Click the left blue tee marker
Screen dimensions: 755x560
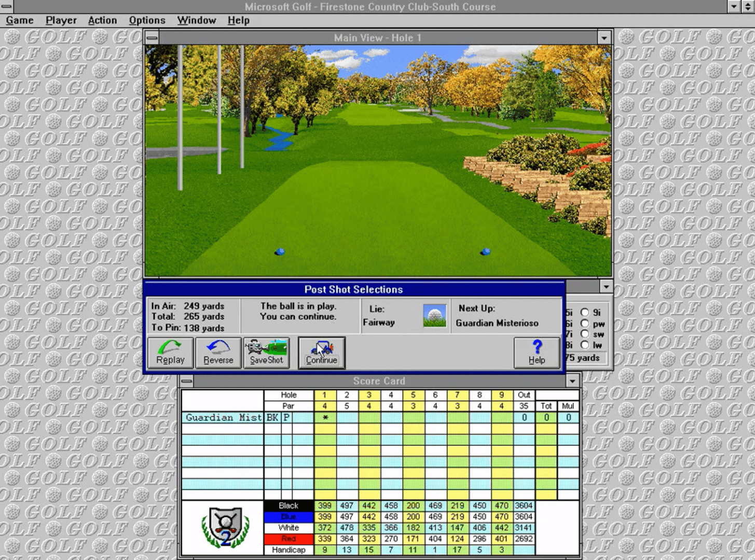point(280,252)
